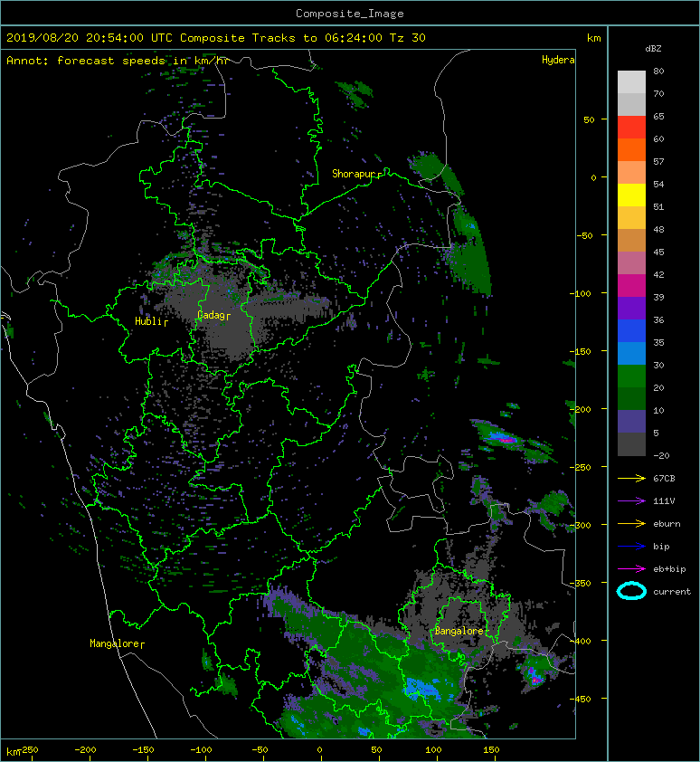Viewport: 700px width, 762px height.
Task: Select the dark gray 5 dBZ swatch
Action: pos(631,443)
